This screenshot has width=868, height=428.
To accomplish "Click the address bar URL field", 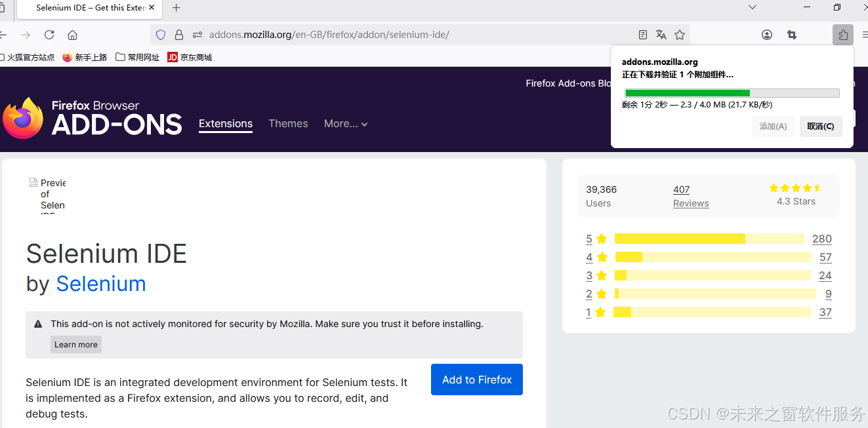I will (x=420, y=35).
